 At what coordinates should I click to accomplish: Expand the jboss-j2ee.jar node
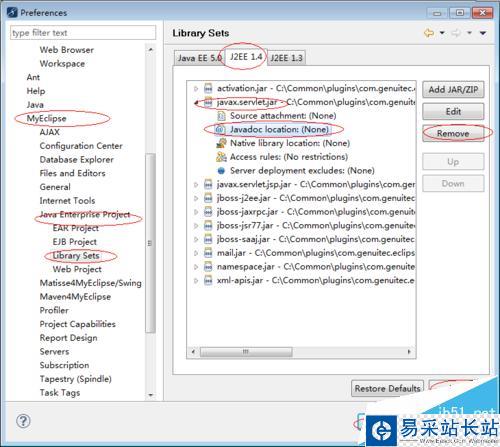click(196, 198)
